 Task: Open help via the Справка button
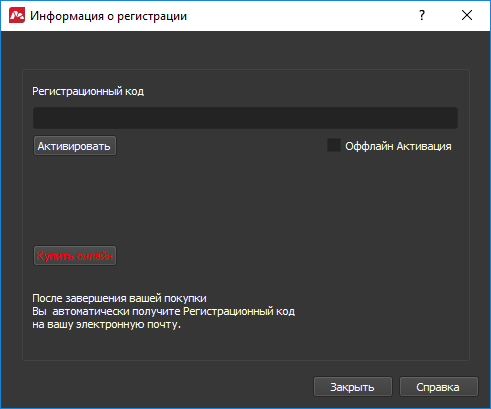pyautogui.click(x=439, y=387)
